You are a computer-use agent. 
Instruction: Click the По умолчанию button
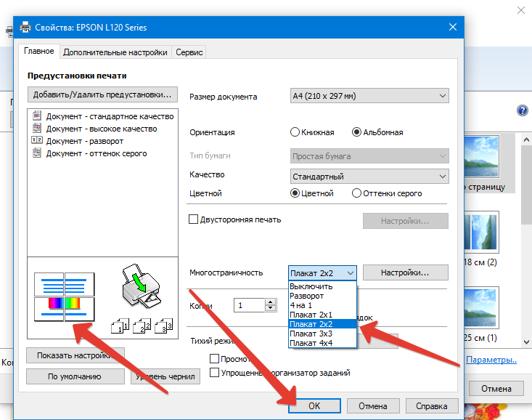pyautogui.click(x=75, y=376)
